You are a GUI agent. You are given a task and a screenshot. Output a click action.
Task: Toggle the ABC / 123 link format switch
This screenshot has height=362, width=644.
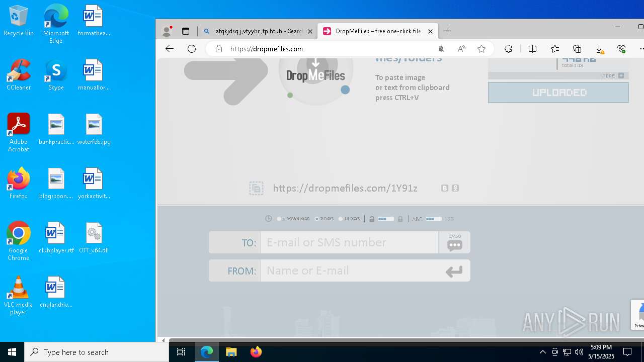point(433,219)
